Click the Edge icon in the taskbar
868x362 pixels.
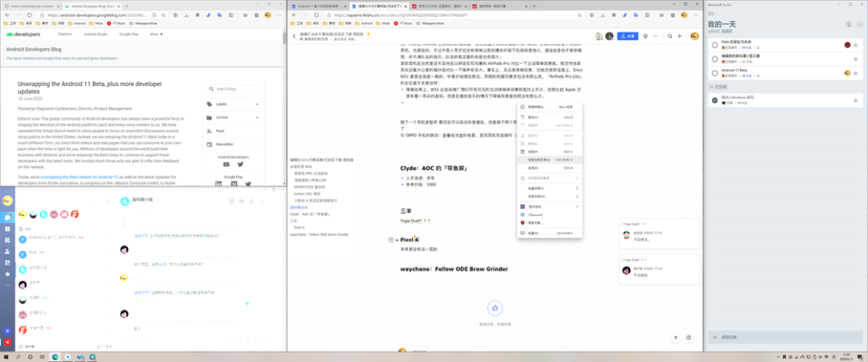coord(55,357)
